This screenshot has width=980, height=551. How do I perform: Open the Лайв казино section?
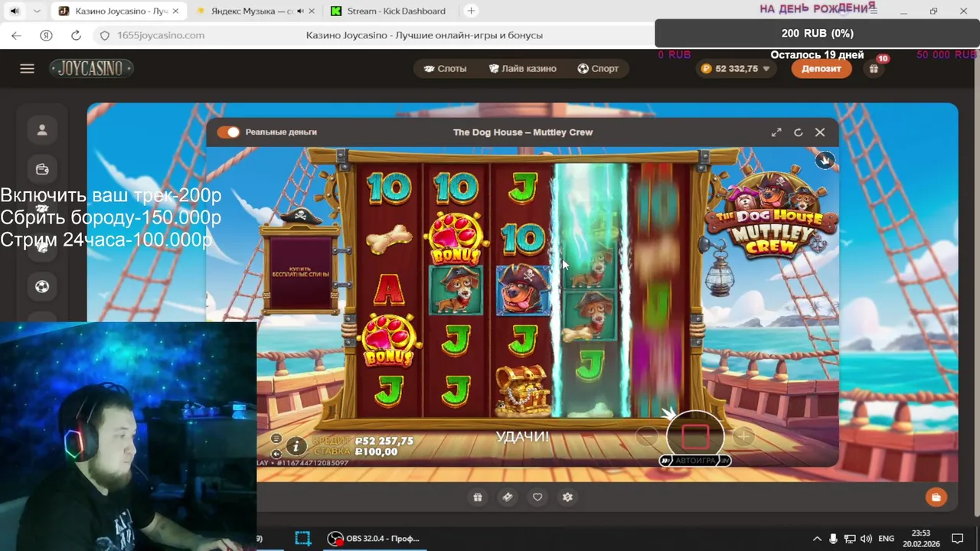point(522,68)
